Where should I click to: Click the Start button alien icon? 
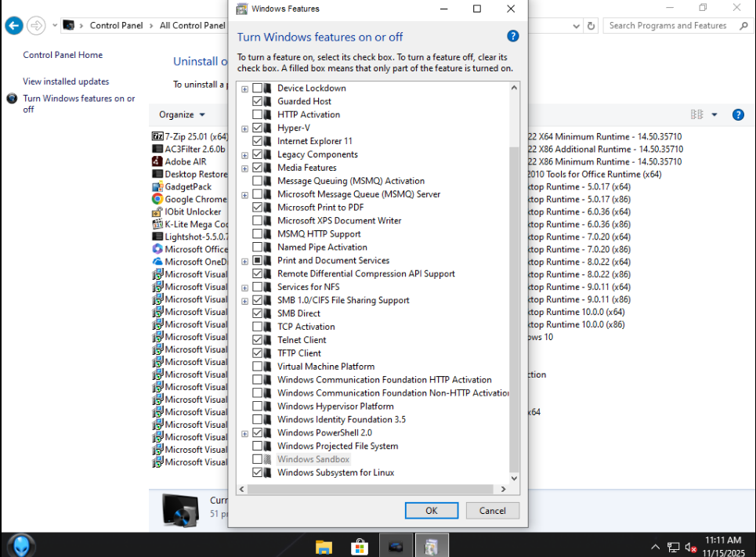click(x=21, y=546)
